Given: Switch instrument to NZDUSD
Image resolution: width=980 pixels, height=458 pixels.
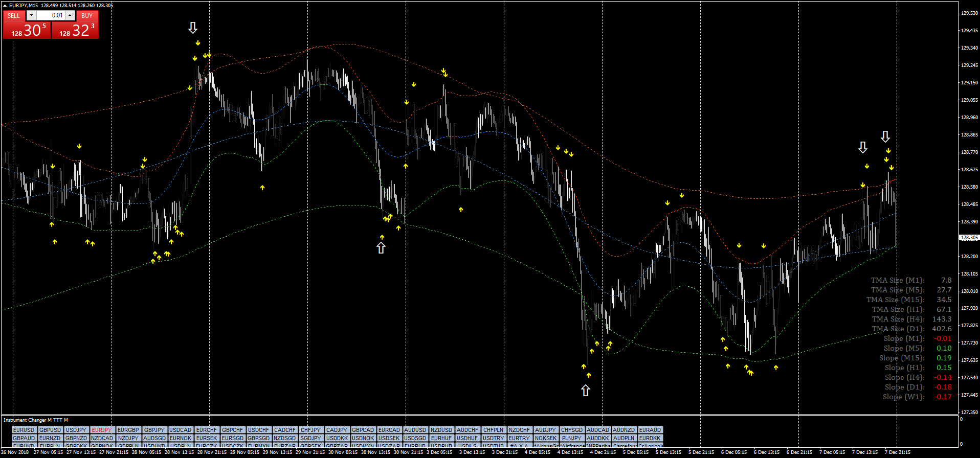Looking at the screenshot, I should [441, 430].
